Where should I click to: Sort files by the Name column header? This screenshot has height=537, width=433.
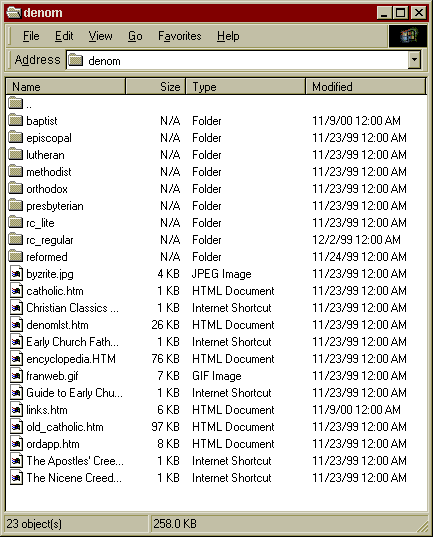point(65,86)
